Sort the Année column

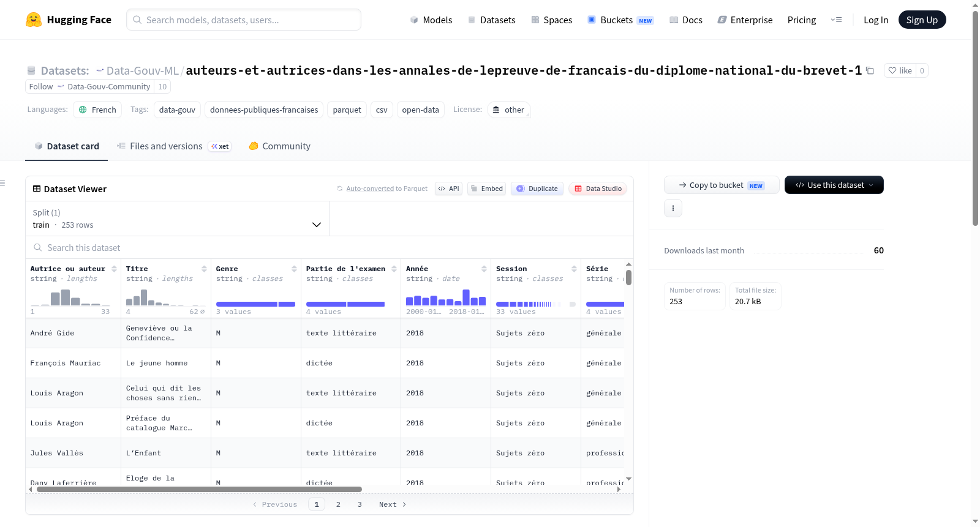pyautogui.click(x=484, y=269)
